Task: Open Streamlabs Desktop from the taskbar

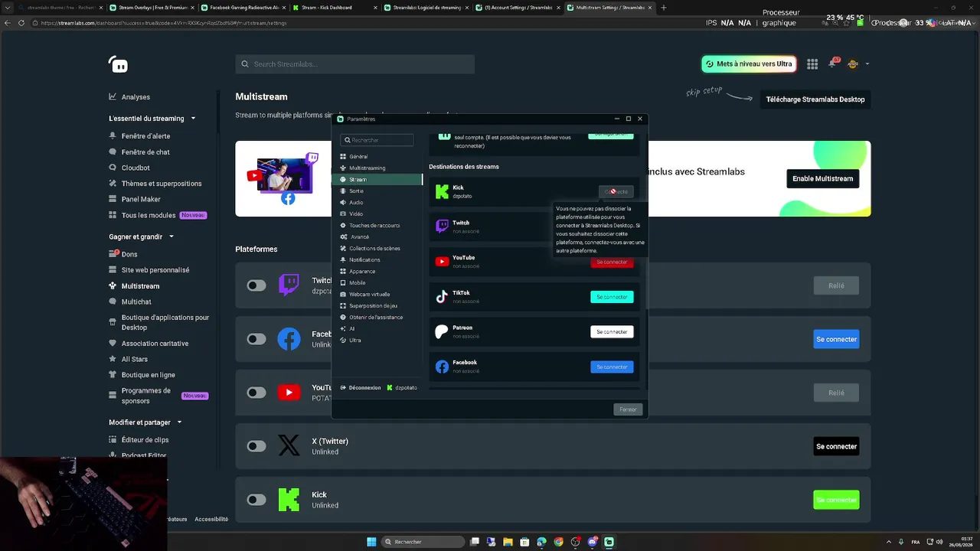Action: 609,542
